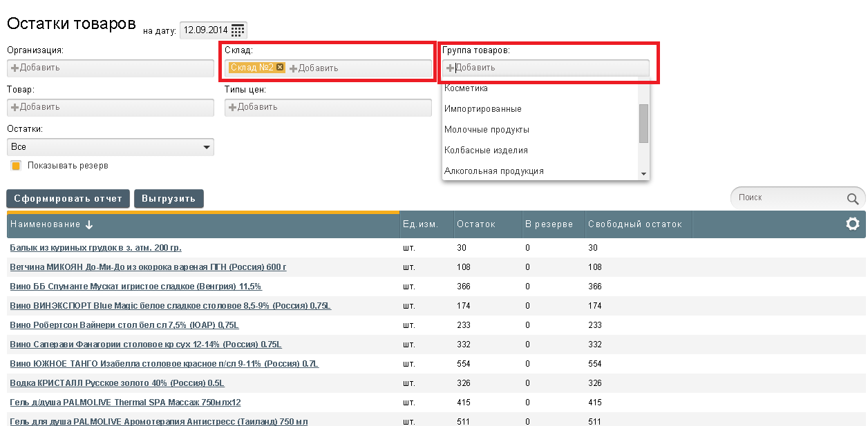Focus the Поиск search field
868x426 pixels.
788,197
